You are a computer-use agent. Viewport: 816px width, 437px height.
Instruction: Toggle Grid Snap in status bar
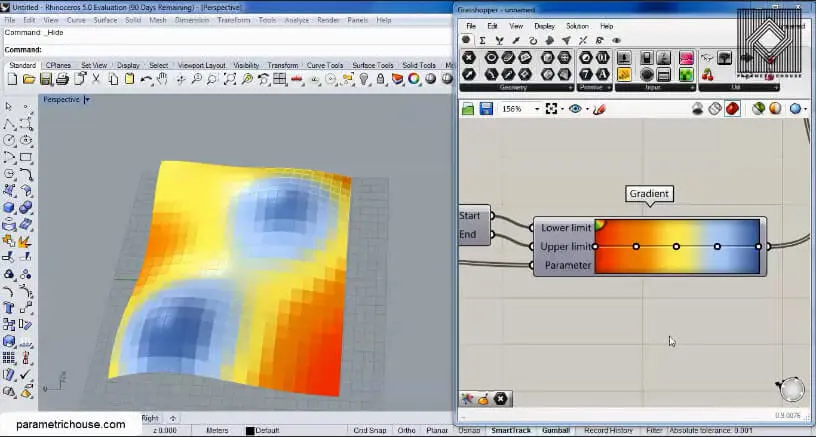click(x=371, y=430)
